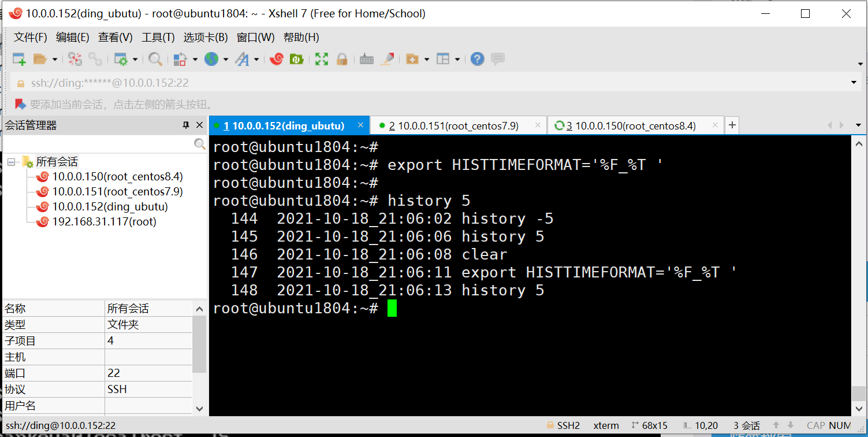Image resolution: width=868 pixels, height=437 pixels.
Task: Open the color scheme dropdown arrow
Action: 195,59
